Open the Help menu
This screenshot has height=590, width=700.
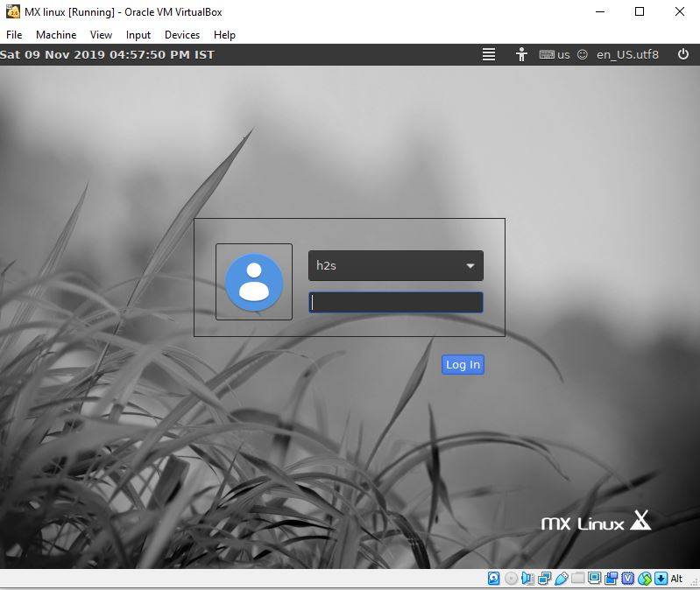[224, 35]
